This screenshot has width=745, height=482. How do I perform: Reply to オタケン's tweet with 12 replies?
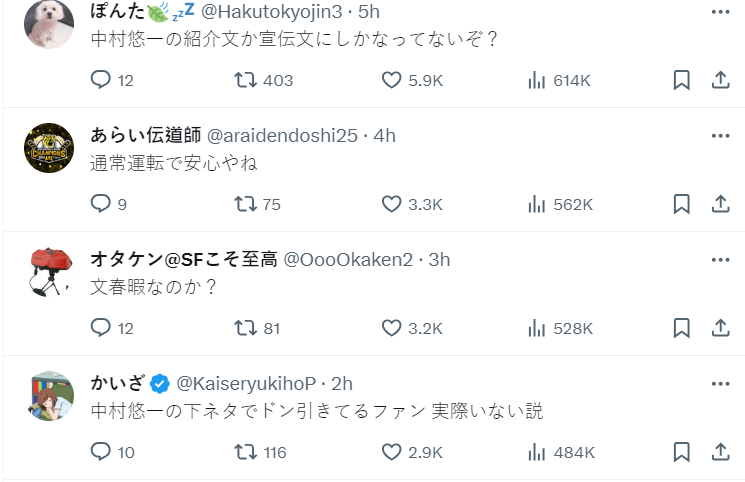(x=100, y=327)
